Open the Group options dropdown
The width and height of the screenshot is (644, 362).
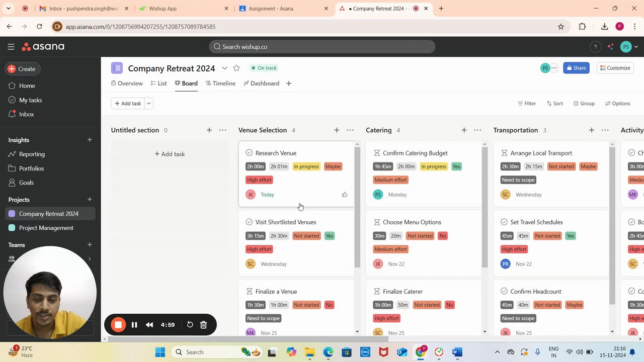point(584,104)
